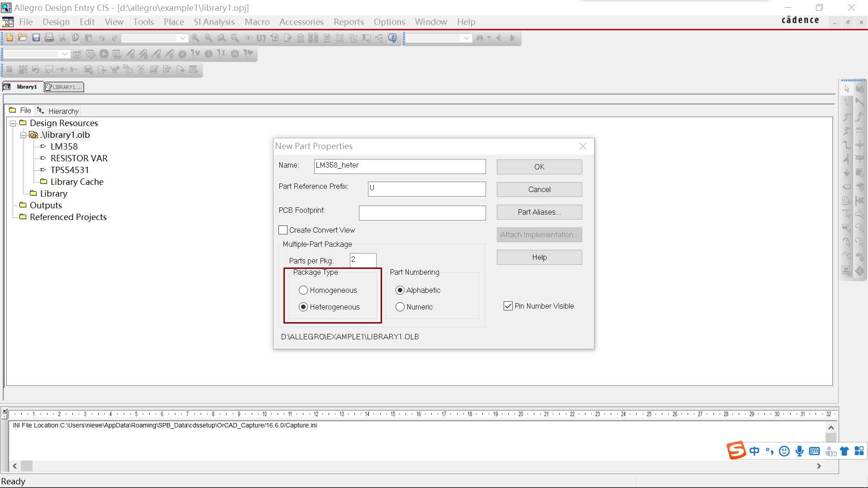Collapse the Design Resources tree node
The image size is (868, 488).
(x=13, y=123)
